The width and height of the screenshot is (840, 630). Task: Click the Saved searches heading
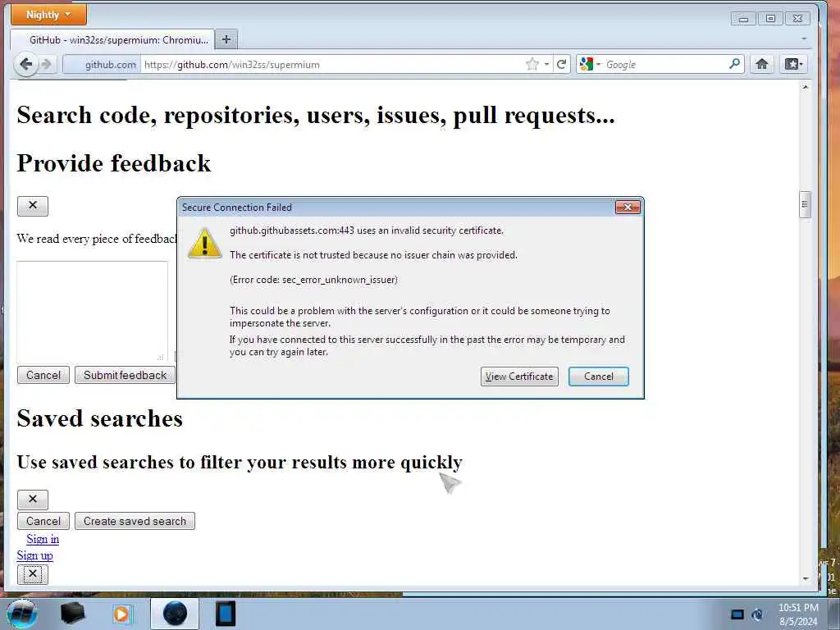(x=99, y=418)
